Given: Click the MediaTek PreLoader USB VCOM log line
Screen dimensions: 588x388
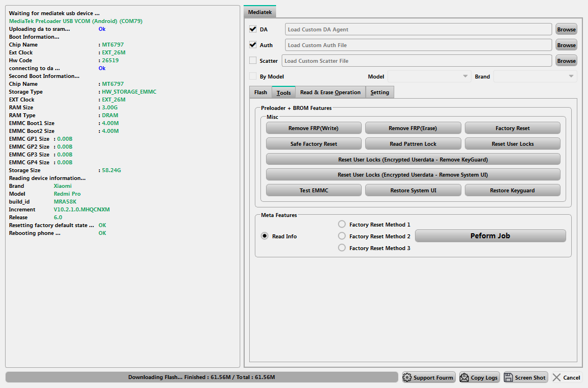Looking at the screenshot, I should pyautogui.click(x=76, y=21).
